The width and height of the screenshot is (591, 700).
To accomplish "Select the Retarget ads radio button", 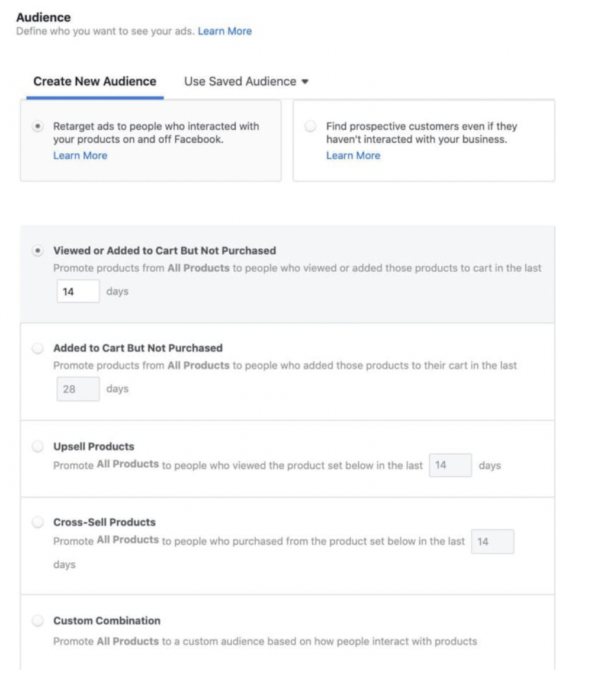I will [x=38, y=126].
